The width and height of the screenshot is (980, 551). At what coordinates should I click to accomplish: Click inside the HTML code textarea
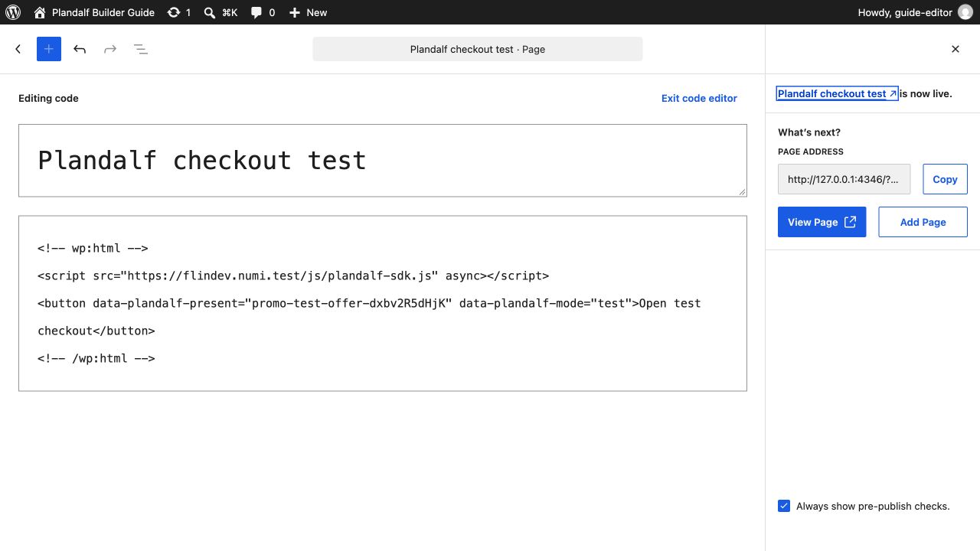(x=383, y=303)
